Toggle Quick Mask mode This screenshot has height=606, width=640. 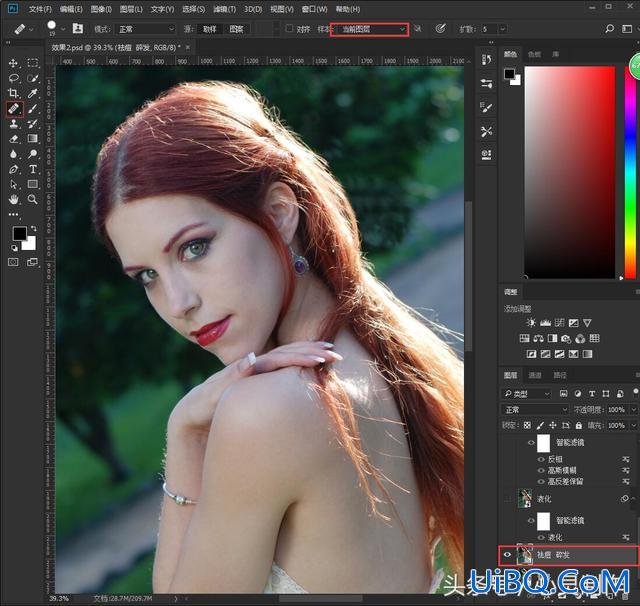(13, 262)
